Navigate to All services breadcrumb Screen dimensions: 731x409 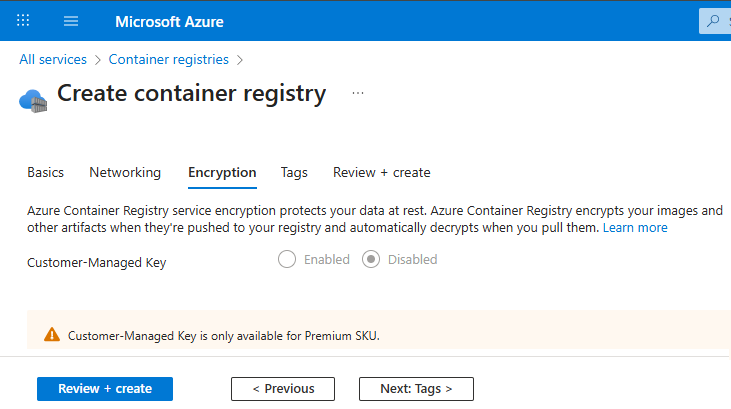(x=53, y=60)
